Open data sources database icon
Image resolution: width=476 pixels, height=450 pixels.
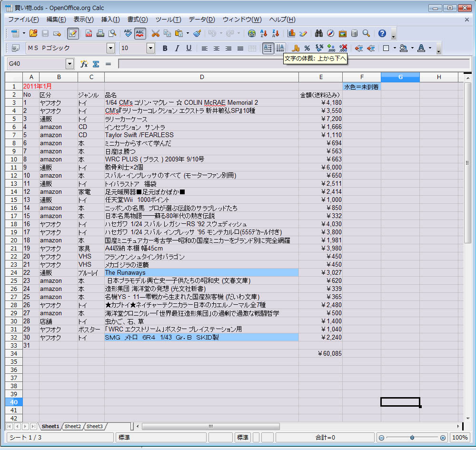(354, 33)
